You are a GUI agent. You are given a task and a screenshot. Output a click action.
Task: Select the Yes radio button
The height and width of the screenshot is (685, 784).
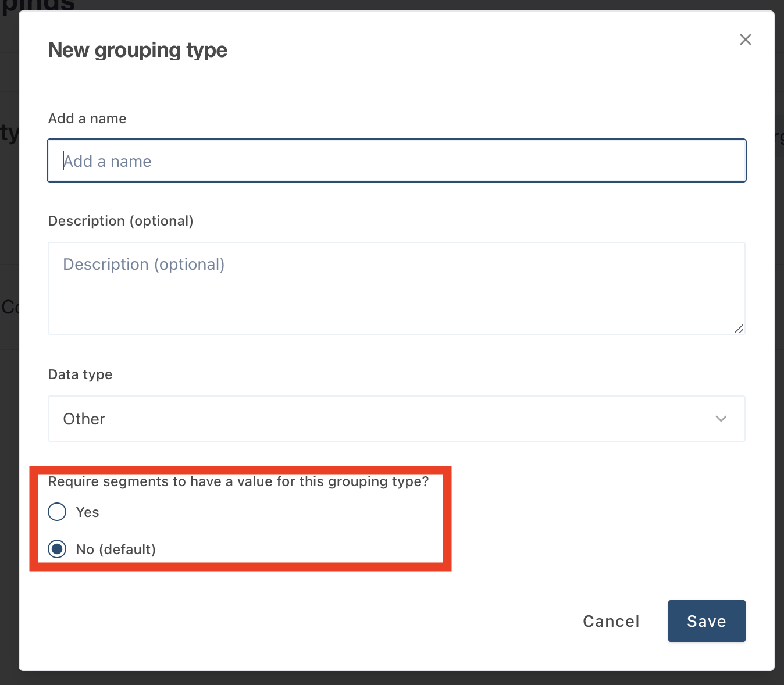pyautogui.click(x=57, y=512)
